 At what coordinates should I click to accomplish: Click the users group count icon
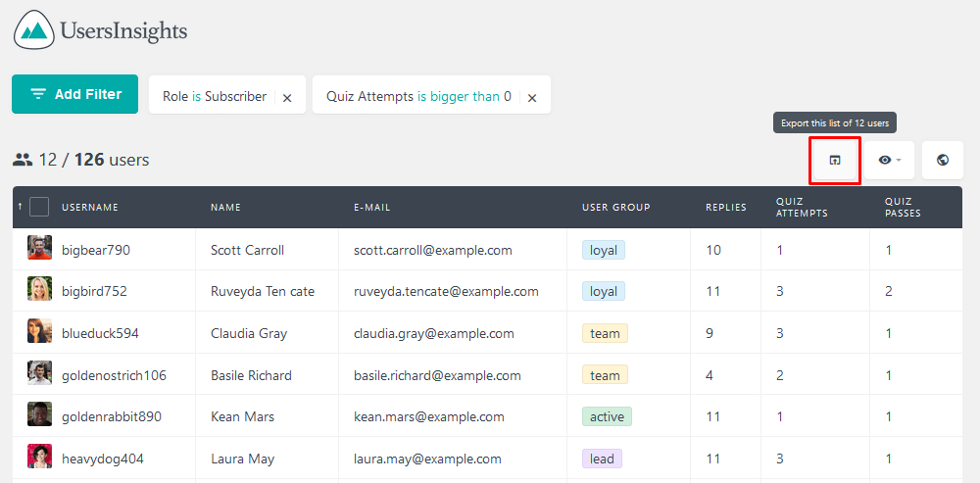[x=23, y=161]
